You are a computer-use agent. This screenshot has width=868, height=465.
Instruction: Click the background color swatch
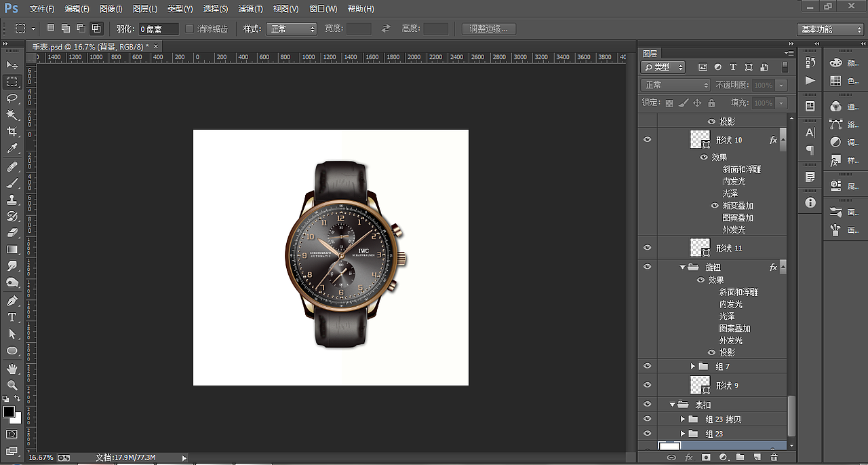18,420
